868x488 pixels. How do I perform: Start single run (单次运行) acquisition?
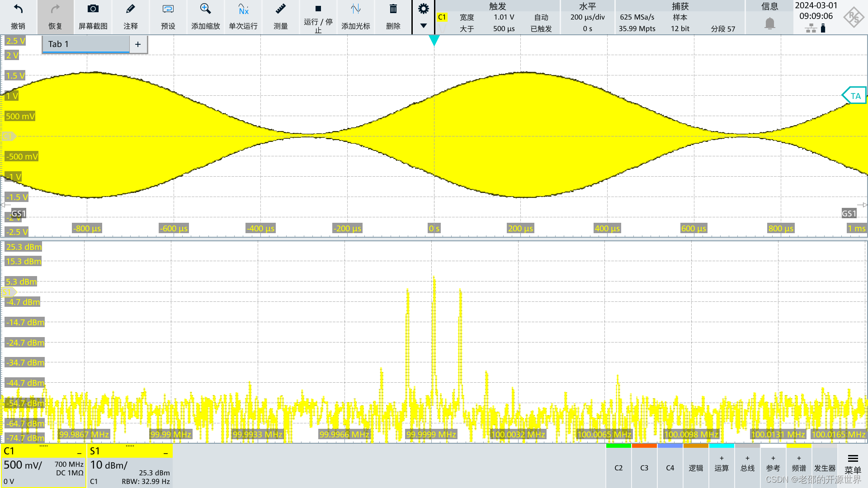point(243,10)
